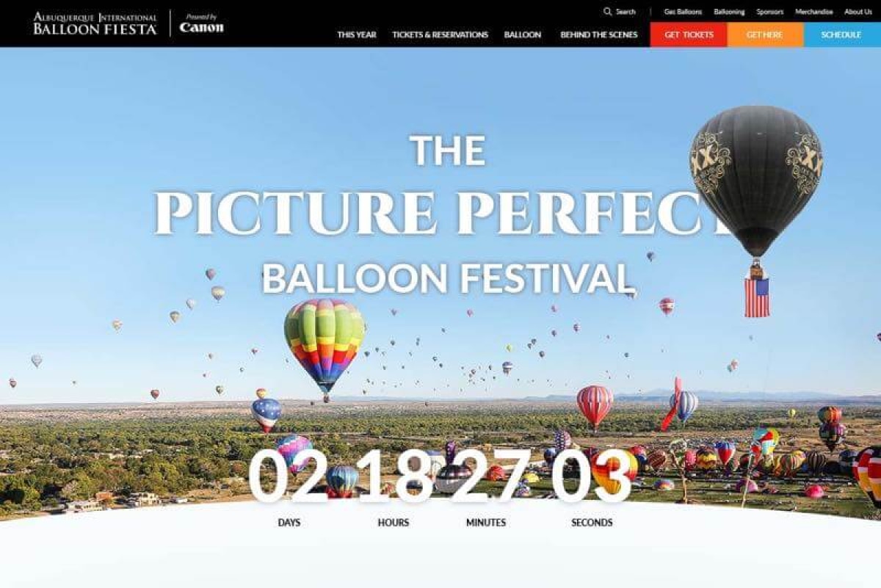Open the This Year menu
881x588 pixels.
(x=356, y=35)
